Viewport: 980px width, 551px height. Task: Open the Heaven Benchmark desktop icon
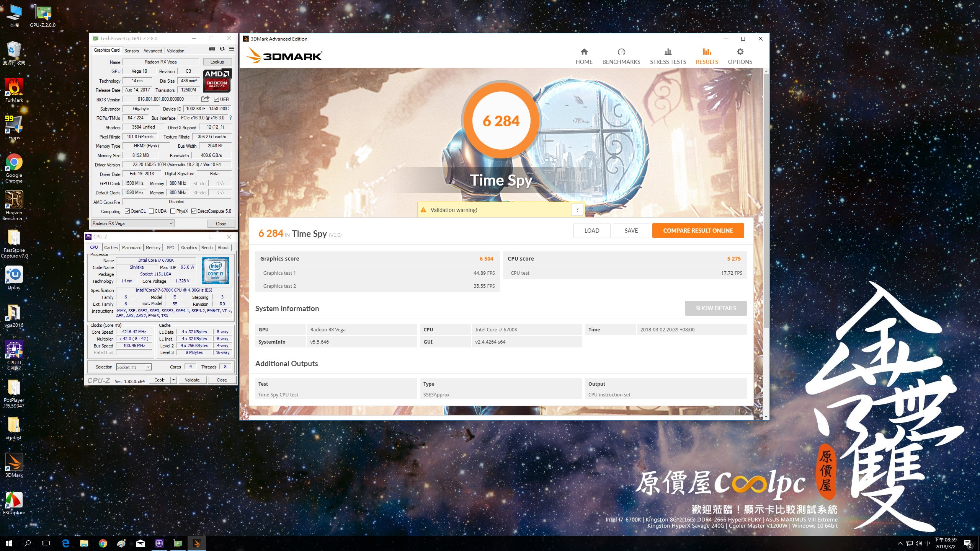14,206
